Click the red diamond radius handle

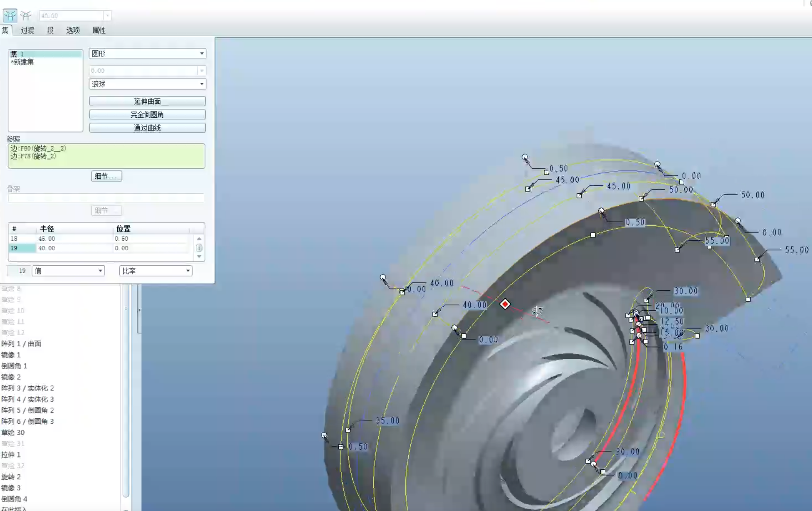pyautogui.click(x=505, y=304)
